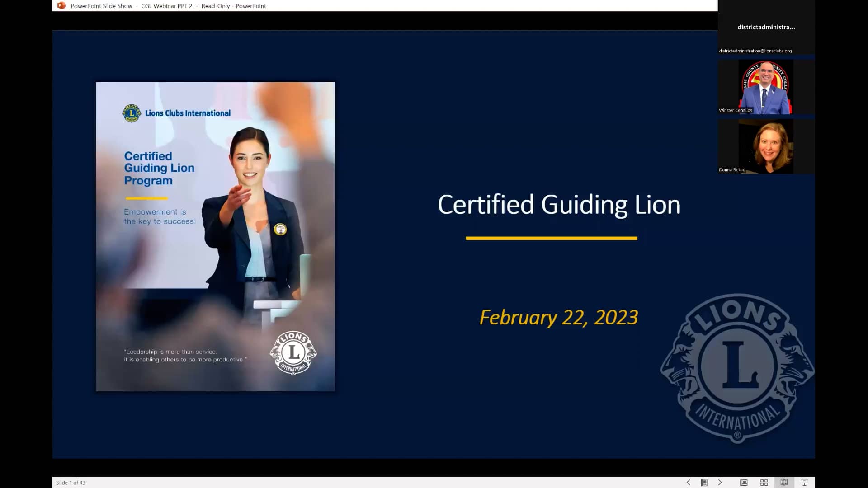This screenshot has width=868, height=488.
Task: Activate the Reading View icon
Action: (784, 482)
